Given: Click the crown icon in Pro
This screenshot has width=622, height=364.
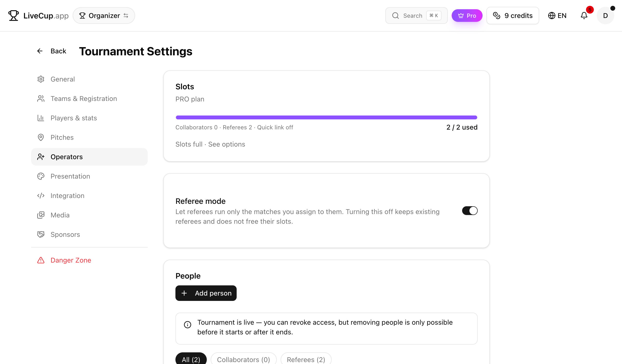Looking at the screenshot, I should pos(461,16).
